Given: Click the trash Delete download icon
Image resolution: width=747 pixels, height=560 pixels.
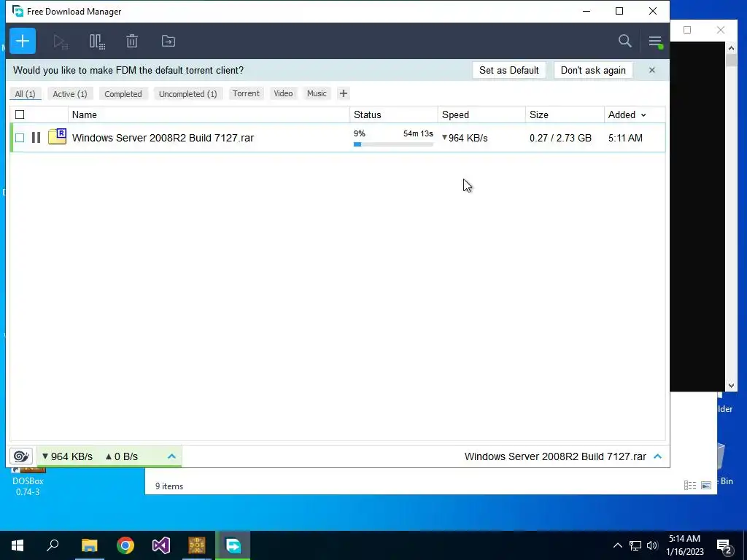Looking at the screenshot, I should 132,42.
